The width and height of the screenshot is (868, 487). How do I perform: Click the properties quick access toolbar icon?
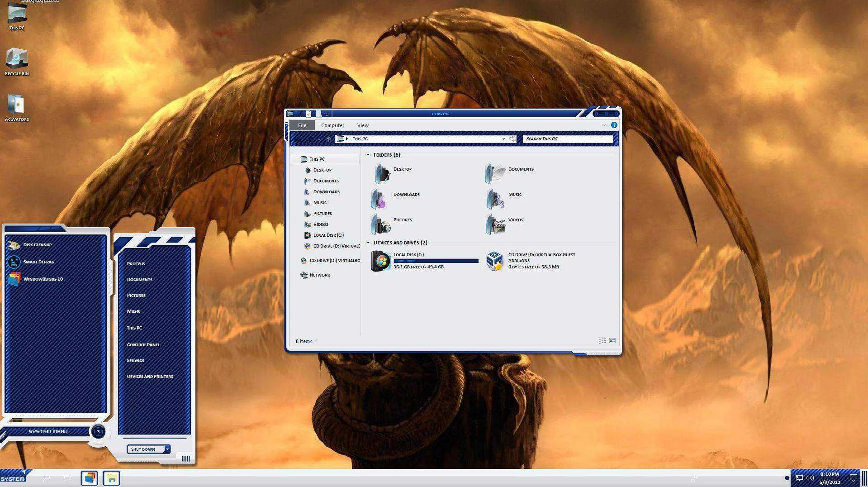pos(308,114)
